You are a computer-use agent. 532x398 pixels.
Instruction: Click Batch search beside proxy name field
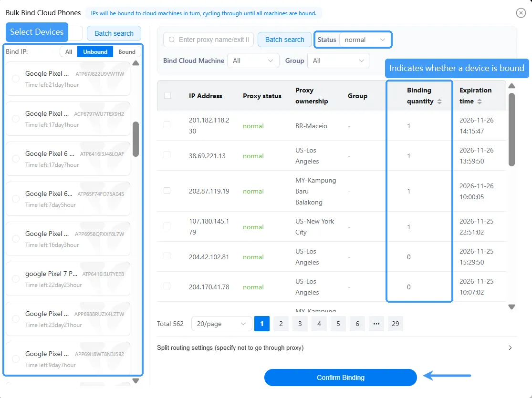point(285,40)
